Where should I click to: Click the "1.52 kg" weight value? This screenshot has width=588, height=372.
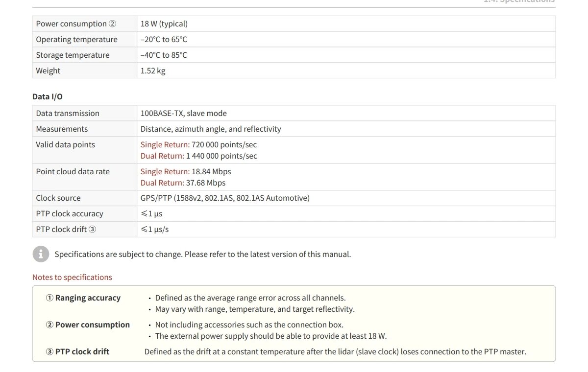click(153, 70)
